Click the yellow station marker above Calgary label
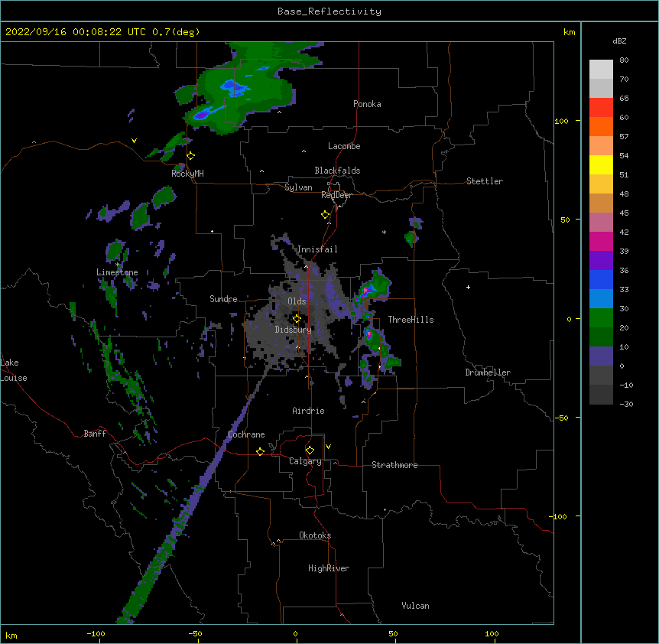659x644 pixels. [x=310, y=450]
